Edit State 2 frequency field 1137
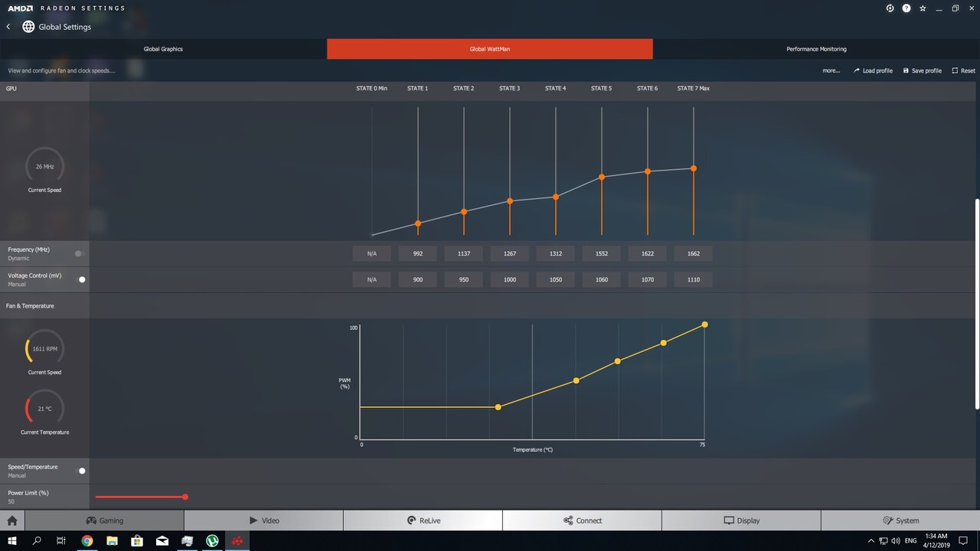The image size is (980, 551). (x=464, y=253)
